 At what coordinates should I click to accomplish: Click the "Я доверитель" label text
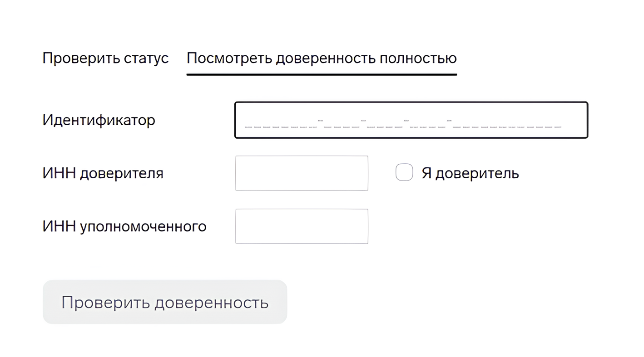coord(470,173)
